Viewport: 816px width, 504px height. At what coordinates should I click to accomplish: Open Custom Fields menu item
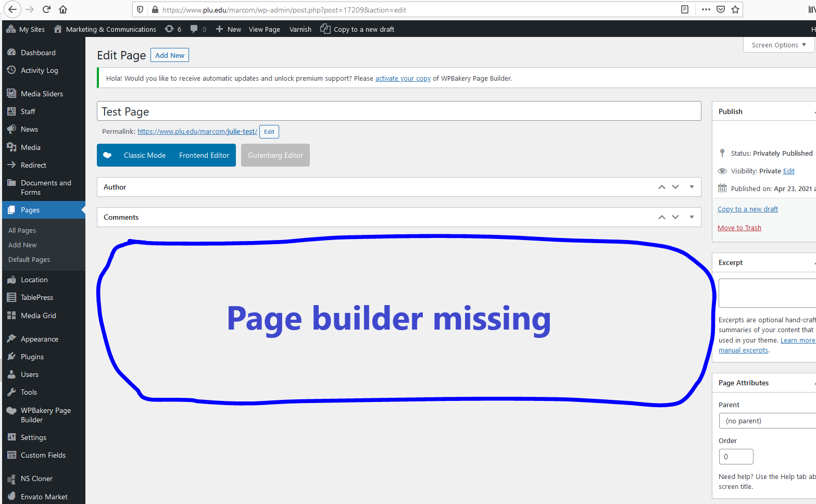click(x=44, y=455)
